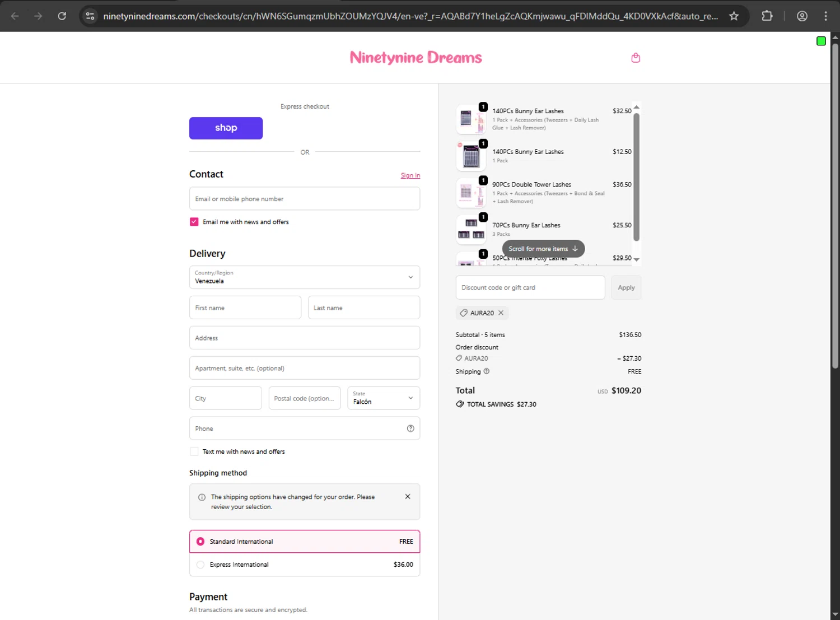
Task: Click the TOTAL SAVINGS $27.30 text
Action: coord(502,404)
